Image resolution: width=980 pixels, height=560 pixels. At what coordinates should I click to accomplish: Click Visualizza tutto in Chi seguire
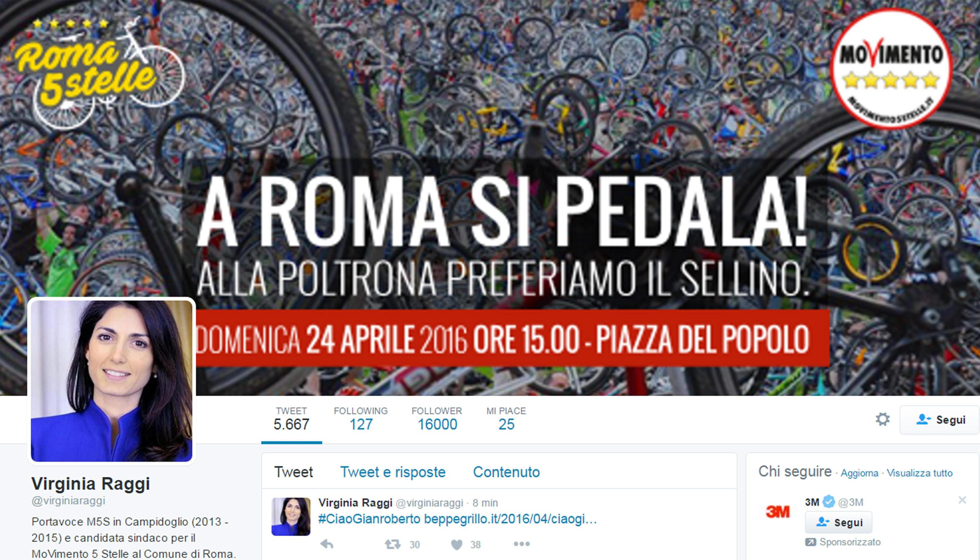pos(920,473)
